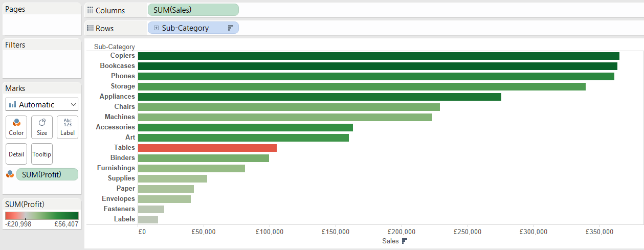
Task: Select the Appliances row label
Action: [117, 97]
